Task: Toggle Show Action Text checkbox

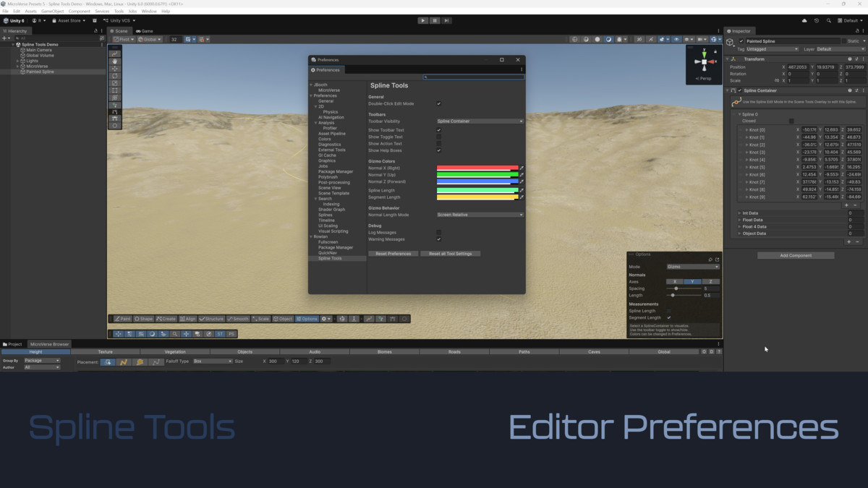Action: tap(438, 144)
